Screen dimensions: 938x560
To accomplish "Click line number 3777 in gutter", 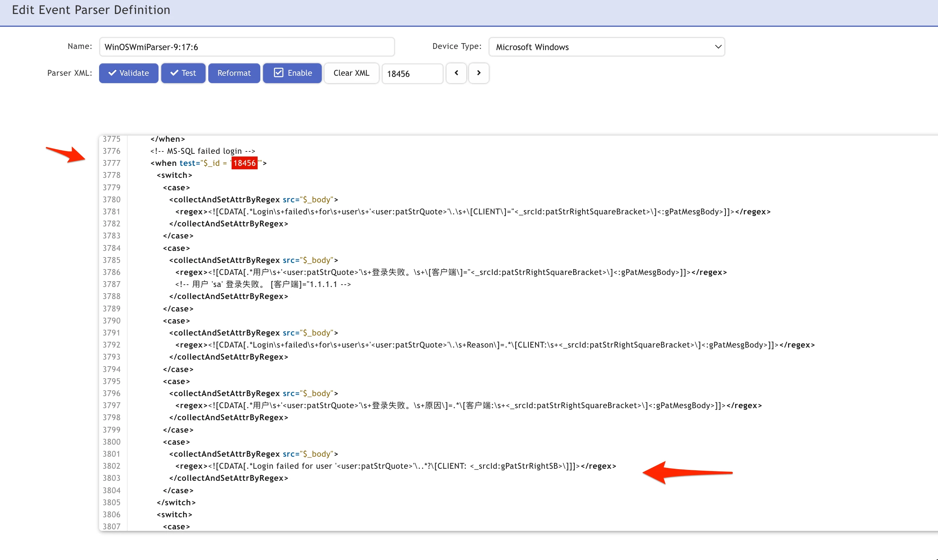I will 112,163.
